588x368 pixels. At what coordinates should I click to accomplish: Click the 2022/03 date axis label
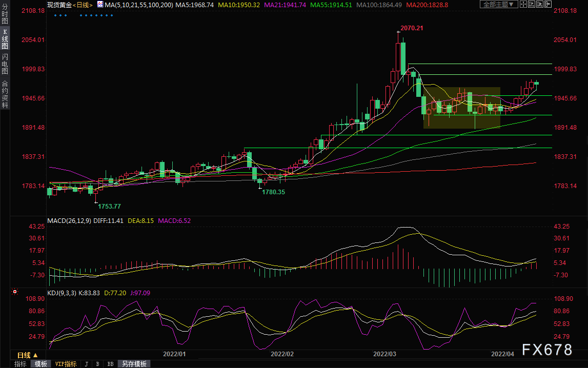point(385,354)
